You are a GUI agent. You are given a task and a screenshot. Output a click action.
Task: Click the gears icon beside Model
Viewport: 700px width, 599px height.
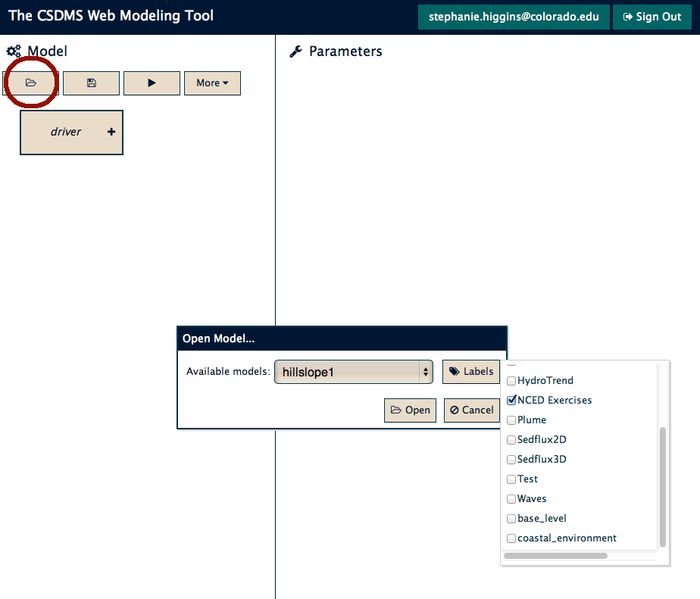click(x=14, y=51)
